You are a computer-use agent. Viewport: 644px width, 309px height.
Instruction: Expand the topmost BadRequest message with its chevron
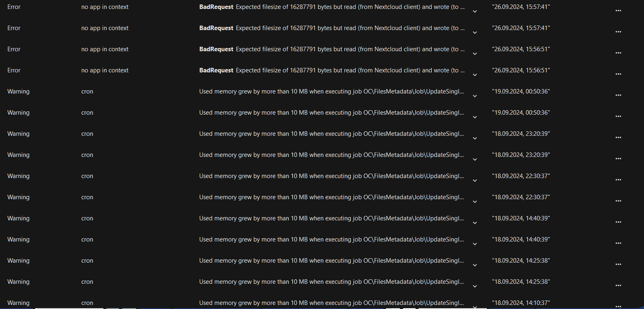click(474, 11)
